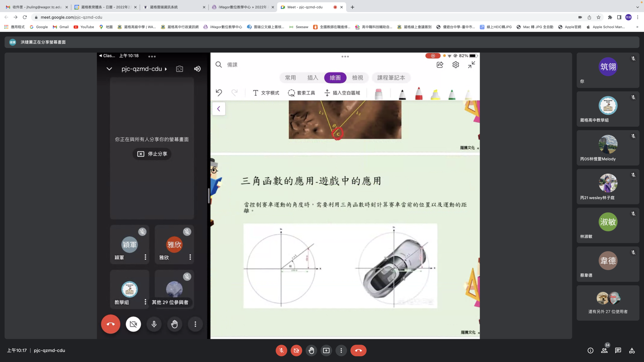
Task: Toggle speaker audio icon in phone view
Action: pos(197,69)
